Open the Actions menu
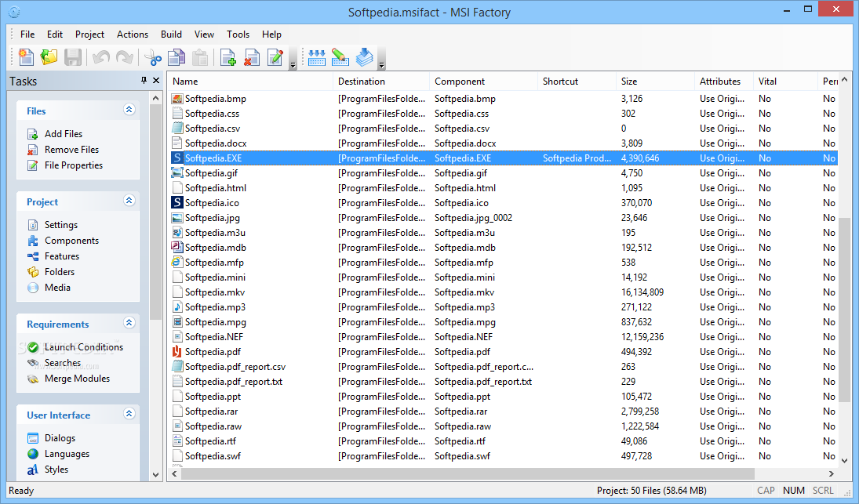859x504 pixels. pyautogui.click(x=133, y=34)
